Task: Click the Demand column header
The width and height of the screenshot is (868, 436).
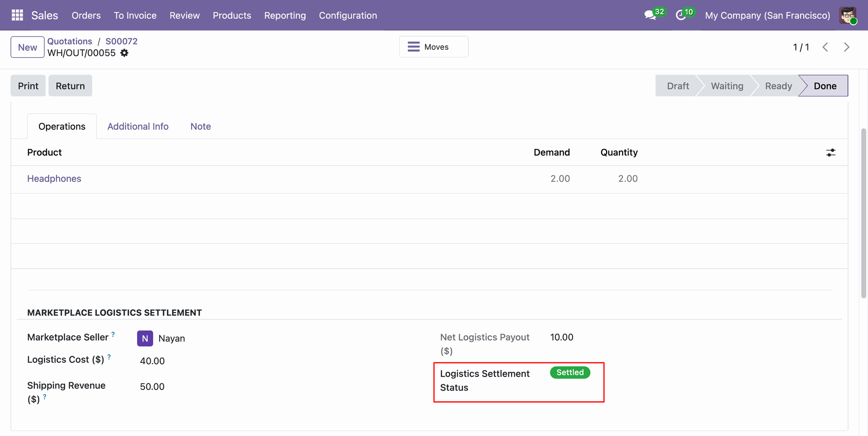Action: point(552,152)
